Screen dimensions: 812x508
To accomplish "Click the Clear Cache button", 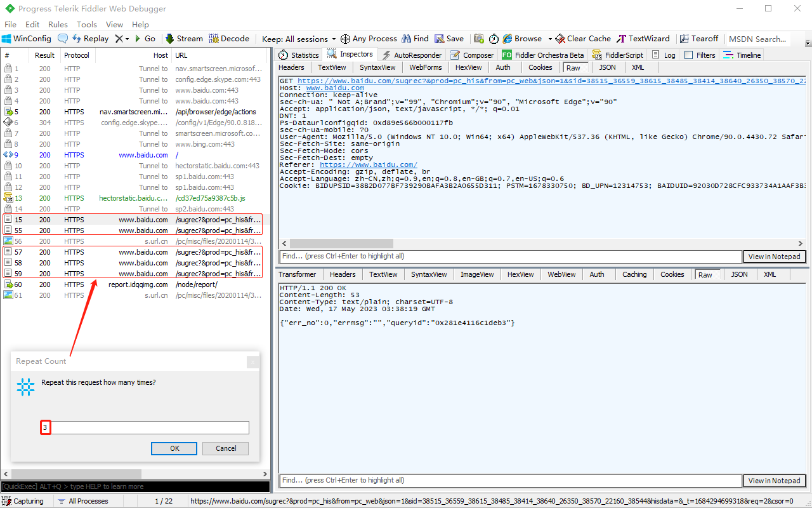I will click(x=583, y=39).
